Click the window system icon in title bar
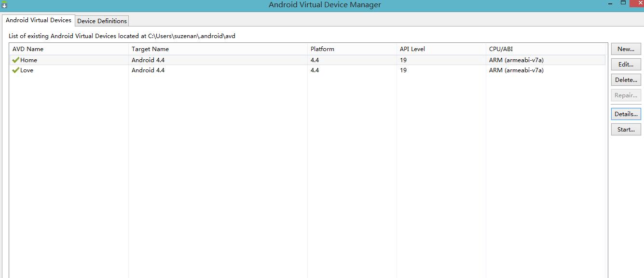Viewport: 644px width, 278px height. (x=4, y=5)
